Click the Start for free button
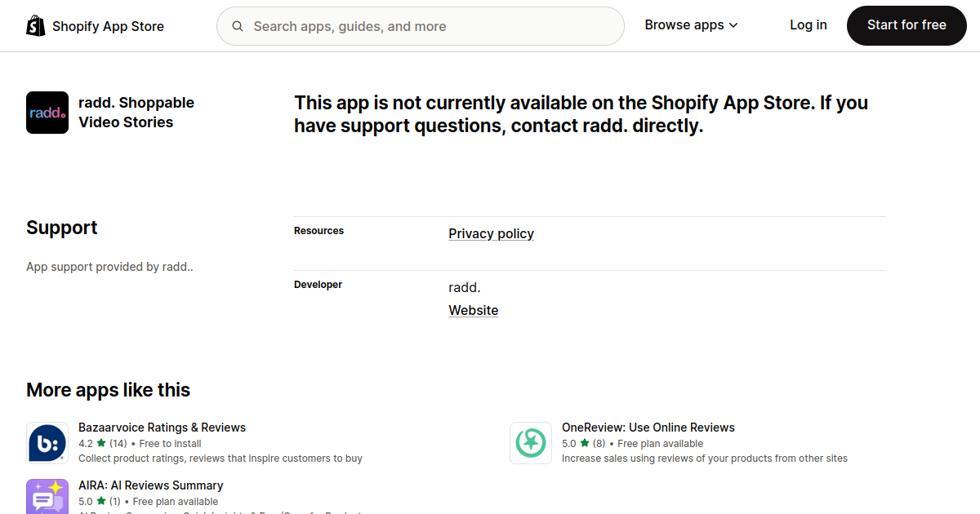980x514 pixels. pos(906,25)
